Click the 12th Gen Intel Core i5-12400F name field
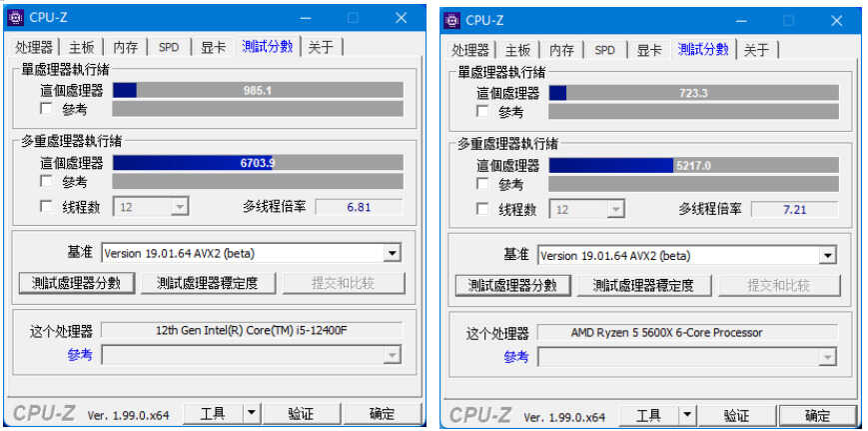The image size is (868, 431). tap(252, 331)
